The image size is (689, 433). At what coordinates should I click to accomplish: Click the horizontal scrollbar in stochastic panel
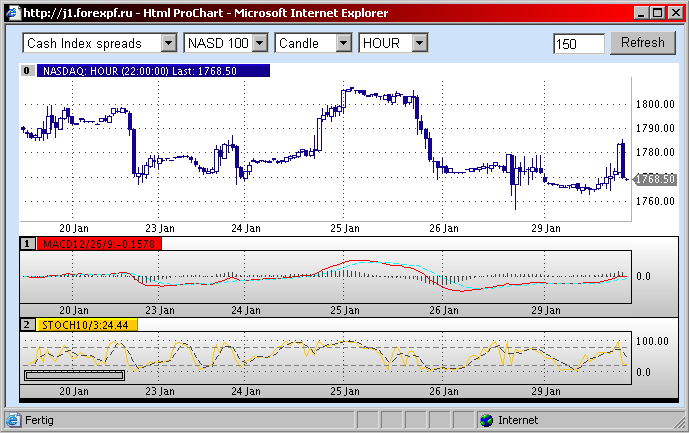pyautogui.click(x=75, y=375)
